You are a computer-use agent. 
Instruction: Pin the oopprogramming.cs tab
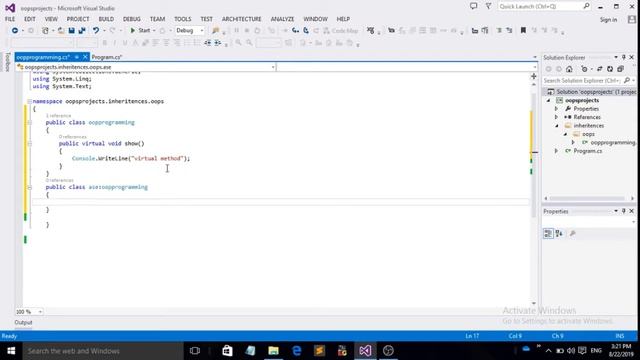pos(77,57)
